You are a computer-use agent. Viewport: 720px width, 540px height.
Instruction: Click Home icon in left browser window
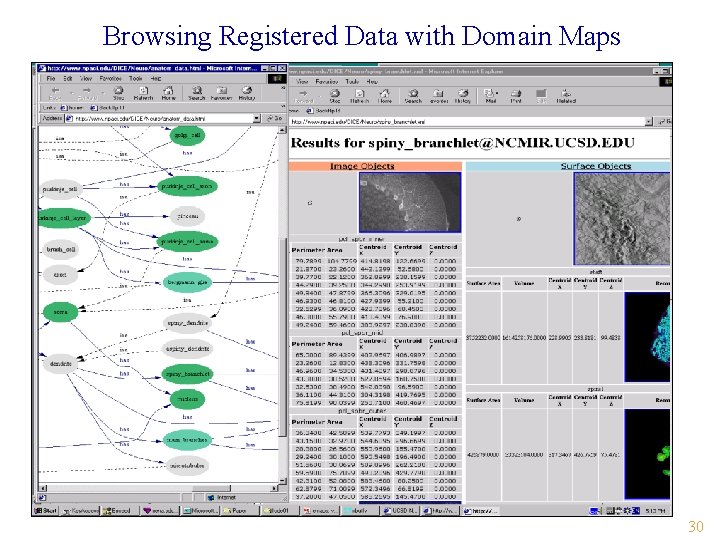tap(168, 93)
